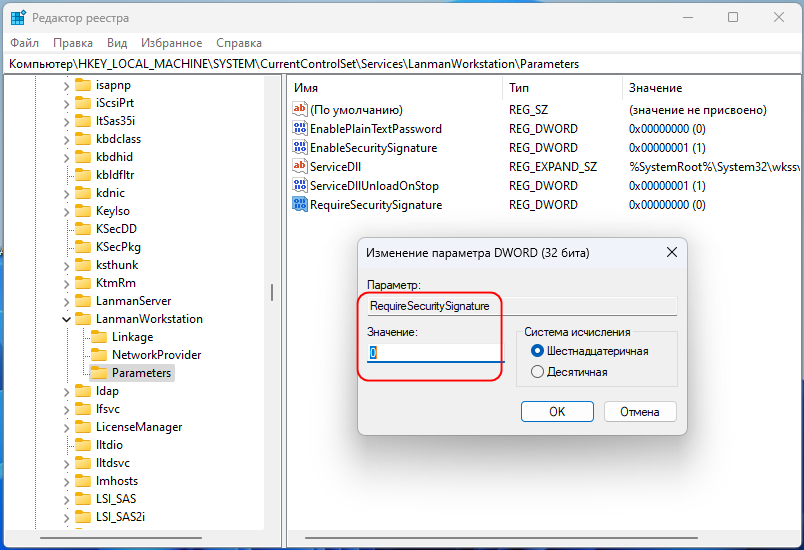Open the Правка menu
The height and width of the screenshot is (550, 804).
[73, 43]
